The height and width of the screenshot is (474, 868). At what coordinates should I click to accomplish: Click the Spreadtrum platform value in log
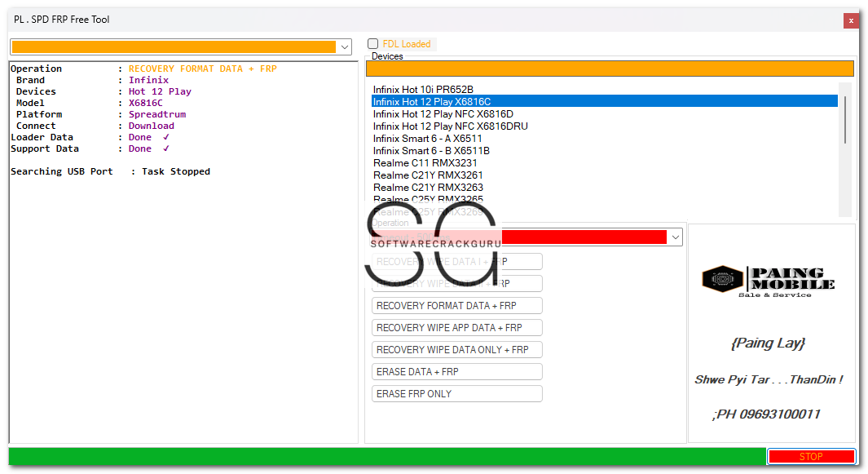(157, 114)
